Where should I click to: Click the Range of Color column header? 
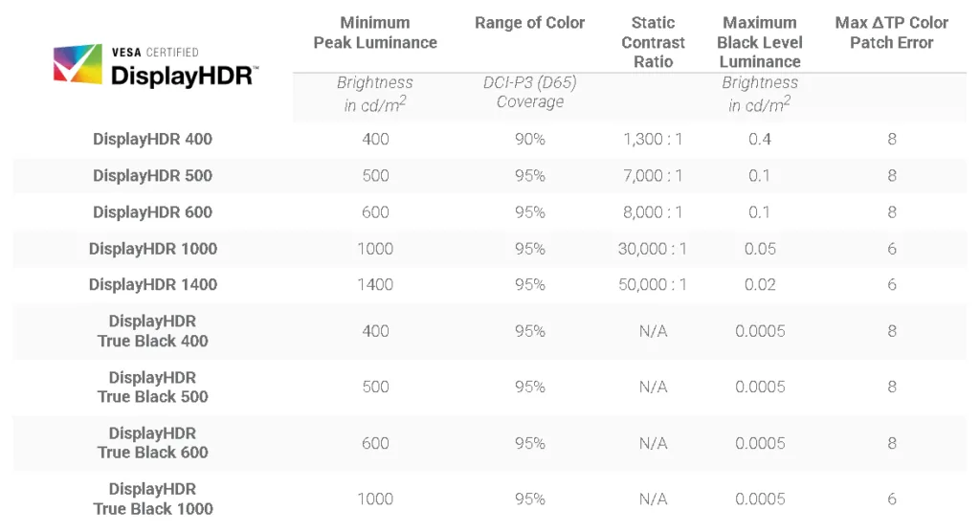529,23
